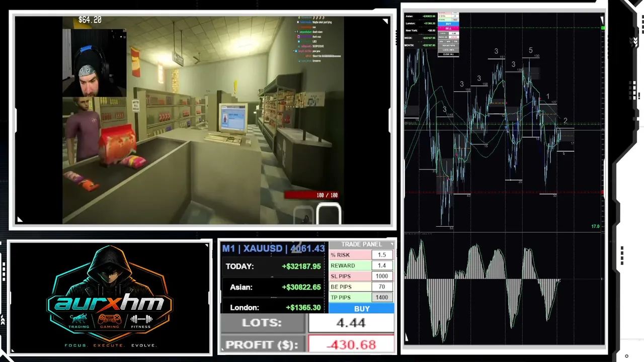644x362 pixels.
Task: Click the yellow exclamation mark above the monitor
Action: click(235, 87)
